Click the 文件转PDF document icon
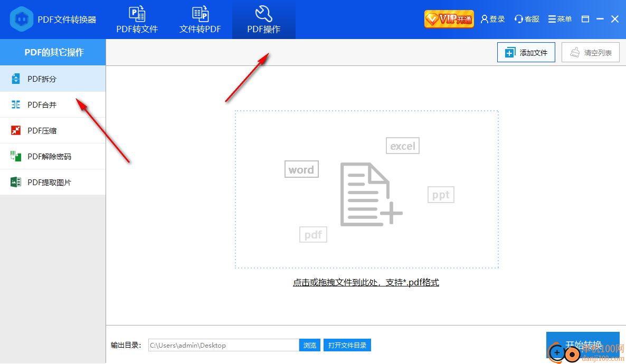 click(200, 14)
